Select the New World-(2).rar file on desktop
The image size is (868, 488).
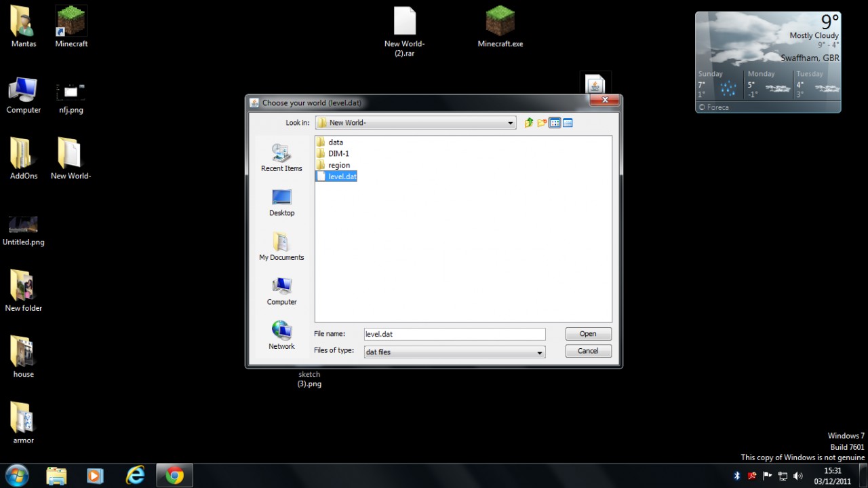(x=404, y=31)
